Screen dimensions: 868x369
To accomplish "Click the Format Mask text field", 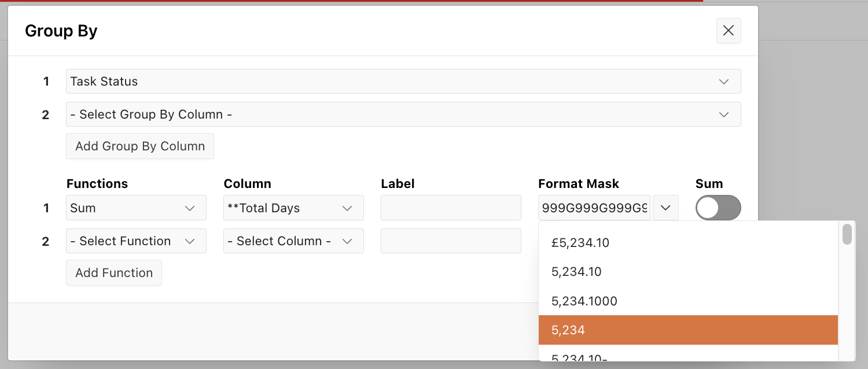I will 594,208.
